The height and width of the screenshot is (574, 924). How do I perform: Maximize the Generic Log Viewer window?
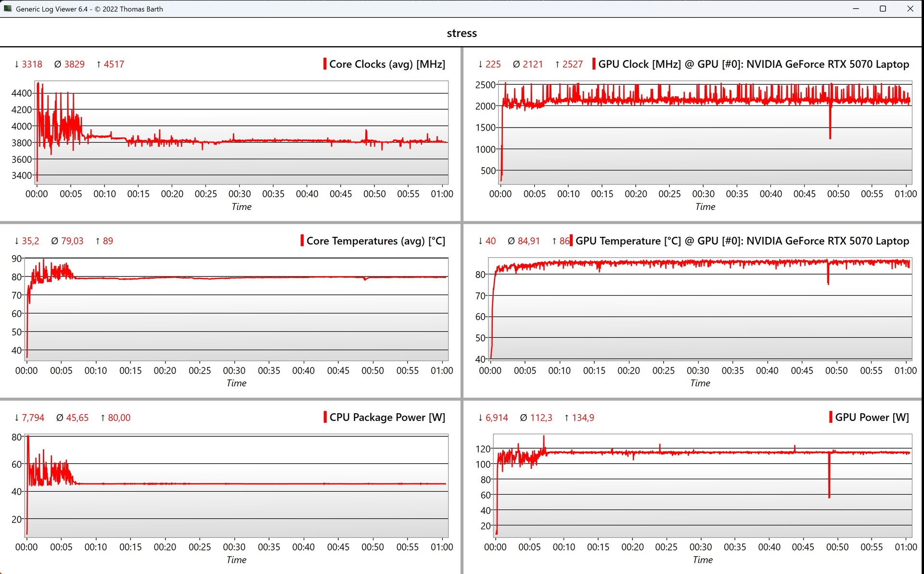pyautogui.click(x=883, y=9)
